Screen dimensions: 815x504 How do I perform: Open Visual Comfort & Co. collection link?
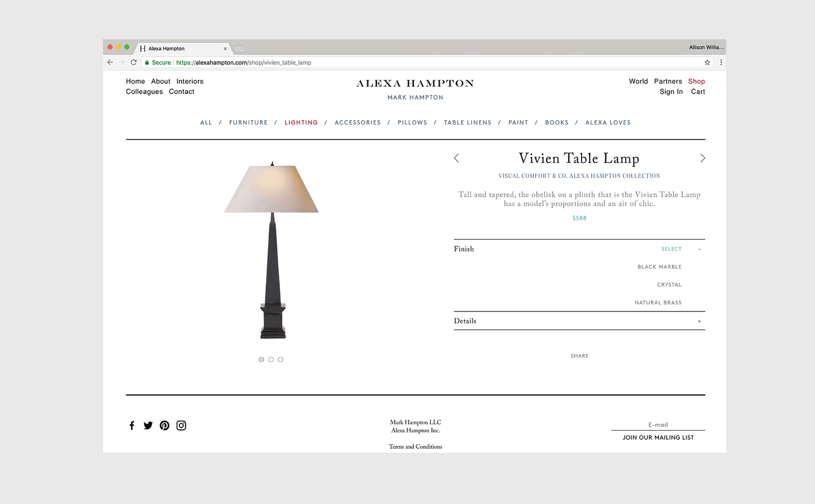pos(579,176)
